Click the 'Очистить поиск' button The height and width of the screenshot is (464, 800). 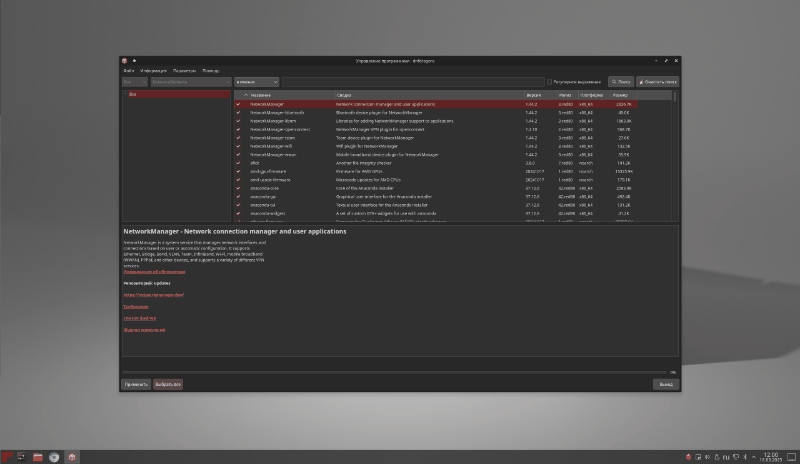coord(657,82)
